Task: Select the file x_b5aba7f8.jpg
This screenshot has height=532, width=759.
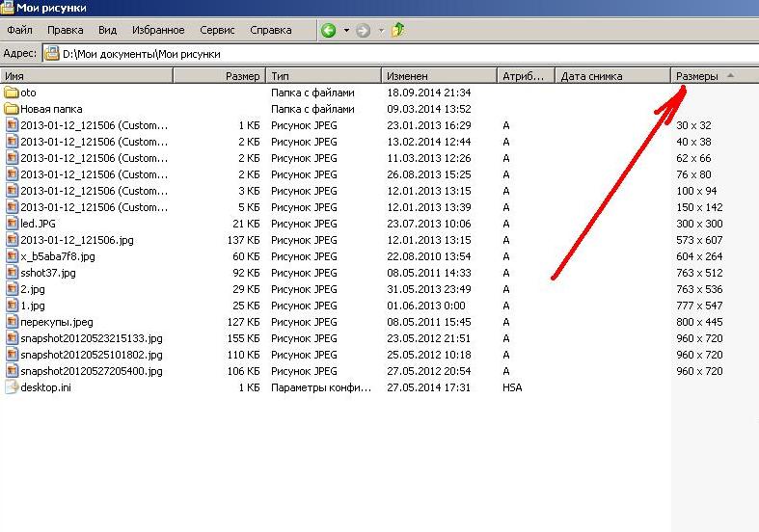Action: coord(58,256)
